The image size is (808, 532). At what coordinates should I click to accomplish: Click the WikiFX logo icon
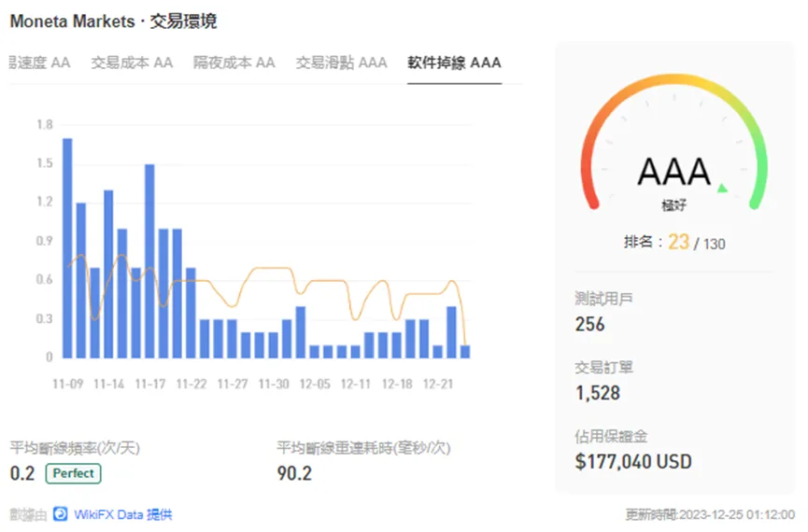[x=61, y=514]
